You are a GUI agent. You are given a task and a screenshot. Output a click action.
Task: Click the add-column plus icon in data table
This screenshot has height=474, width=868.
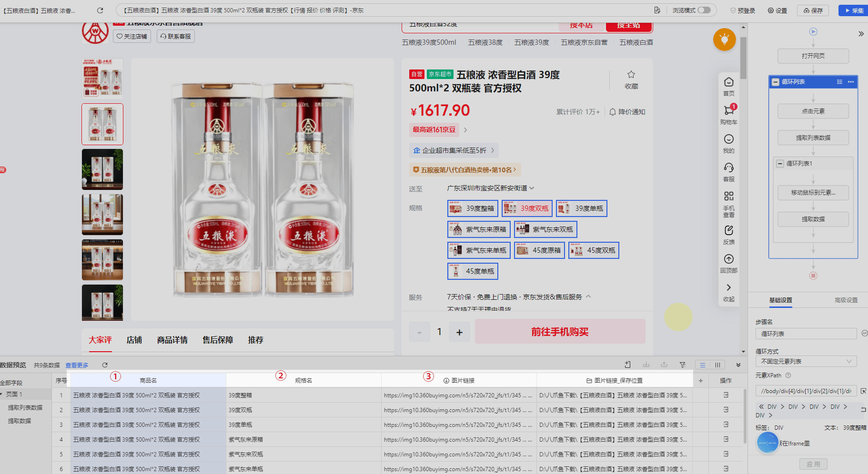700,380
